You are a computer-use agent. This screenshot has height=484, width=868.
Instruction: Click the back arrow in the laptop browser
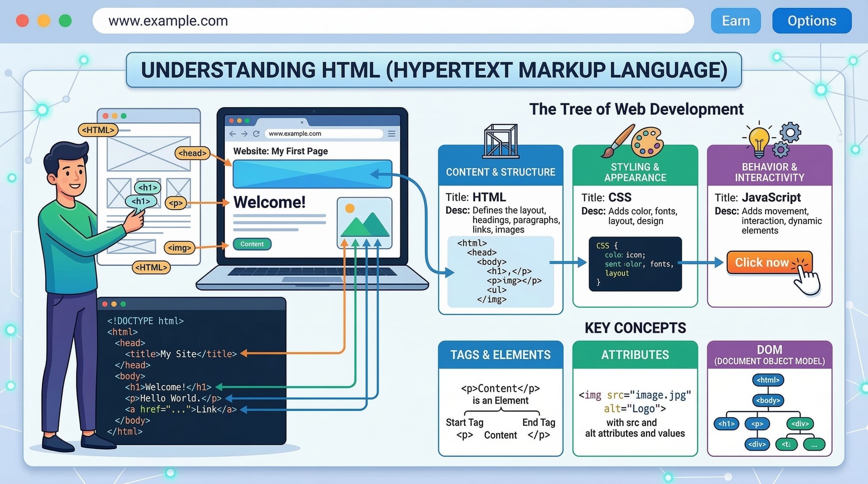(232, 133)
